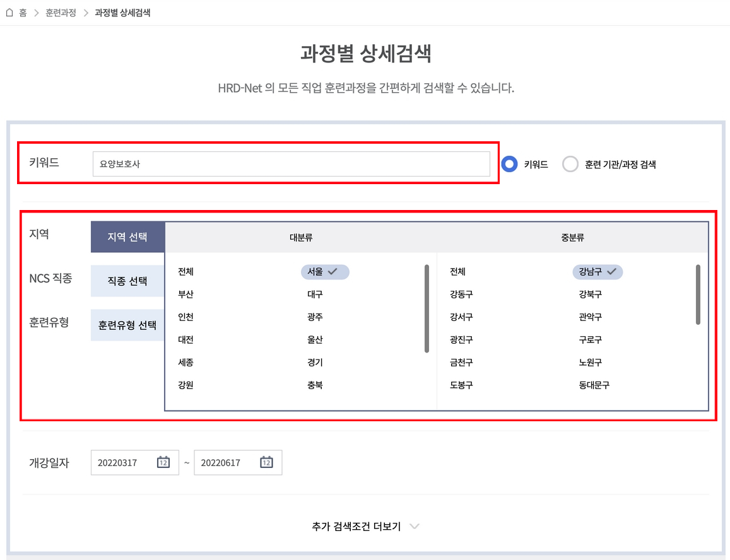Switch to the 지역 선택 tab
Image resolution: width=730 pixels, height=560 pixels.
127,236
